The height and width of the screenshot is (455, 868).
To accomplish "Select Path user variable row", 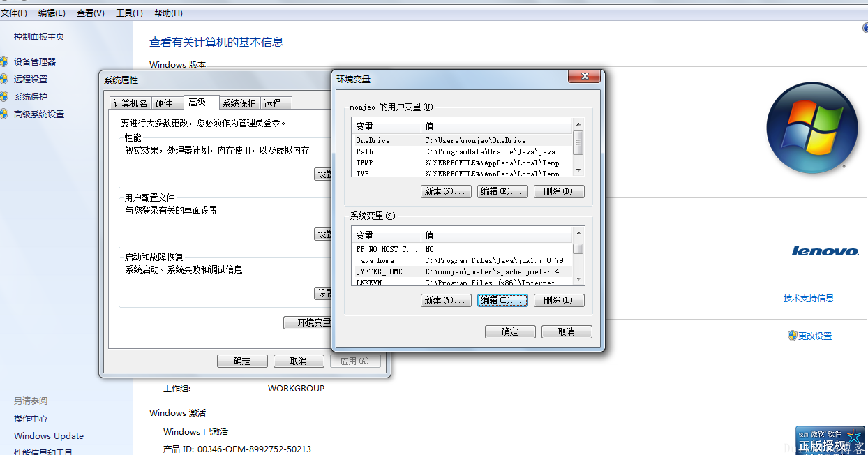I will [x=463, y=151].
